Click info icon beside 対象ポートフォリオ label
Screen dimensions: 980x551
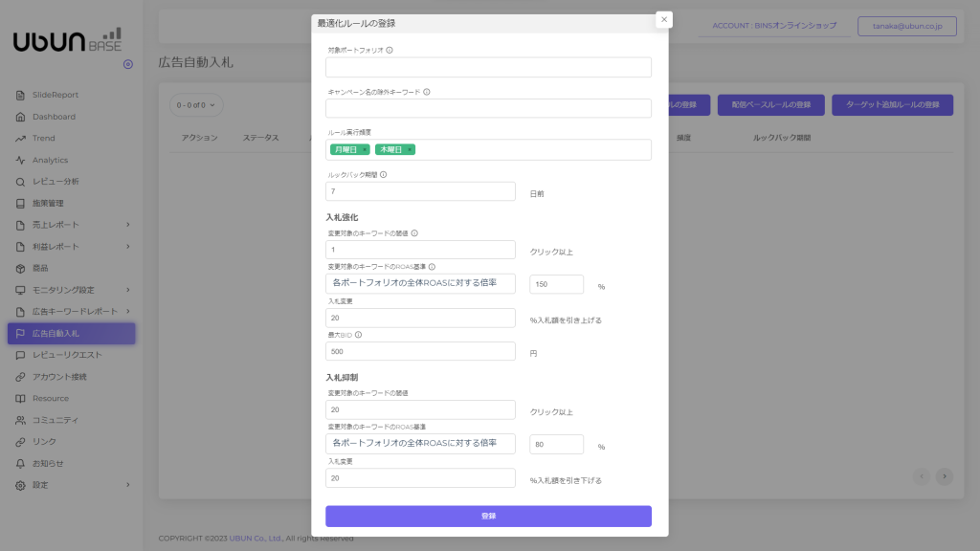[x=390, y=50]
